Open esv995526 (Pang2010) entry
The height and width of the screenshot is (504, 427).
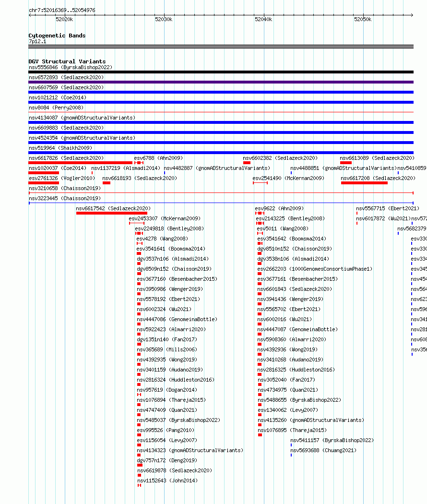click(166, 430)
